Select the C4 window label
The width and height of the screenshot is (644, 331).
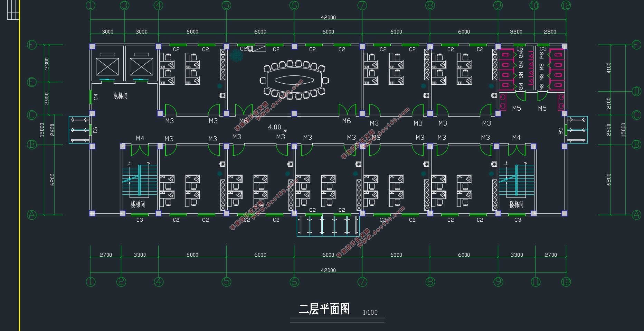click(x=96, y=97)
